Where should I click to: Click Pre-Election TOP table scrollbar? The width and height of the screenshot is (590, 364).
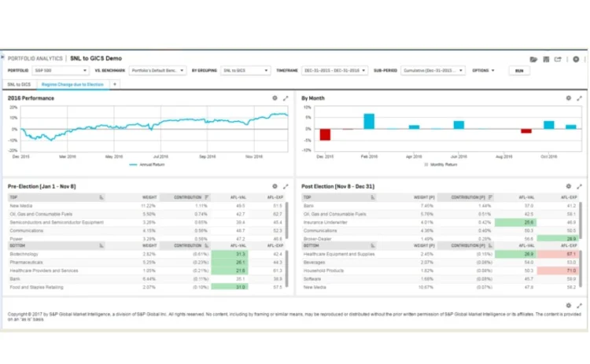point(286,220)
